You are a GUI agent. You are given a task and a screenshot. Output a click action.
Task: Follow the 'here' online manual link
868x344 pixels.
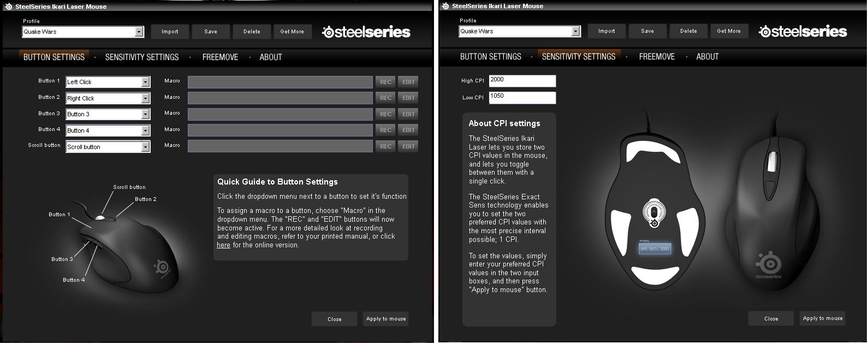pos(223,245)
